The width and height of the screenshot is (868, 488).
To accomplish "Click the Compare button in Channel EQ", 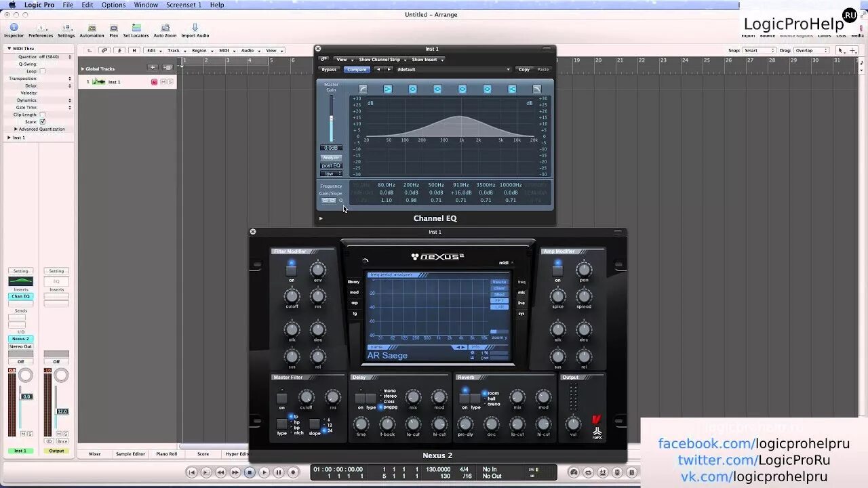I will pyautogui.click(x=356, y=69).
